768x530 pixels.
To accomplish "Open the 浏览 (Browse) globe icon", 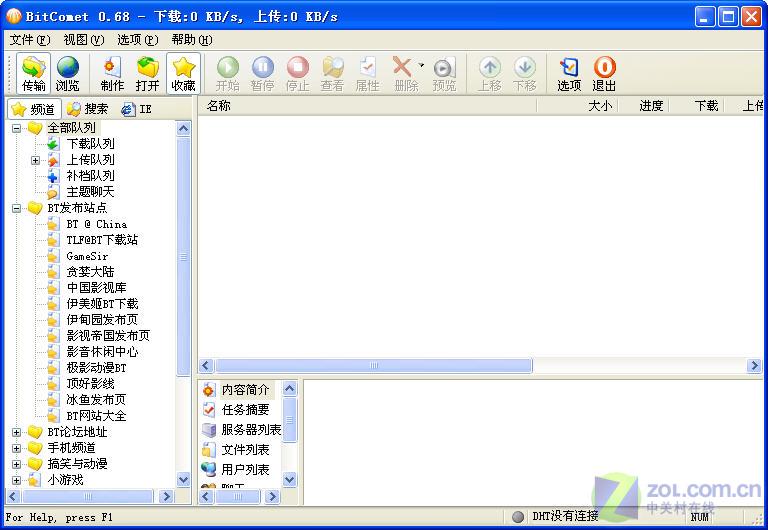I will 68,73.
